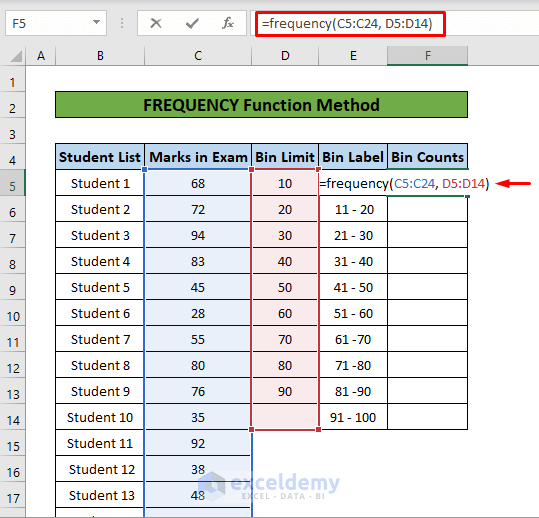The height and width of the screenshot is (518, 539).
Task: Select the Bin Limit cell with 60
Action: click(x=285, y=313)
